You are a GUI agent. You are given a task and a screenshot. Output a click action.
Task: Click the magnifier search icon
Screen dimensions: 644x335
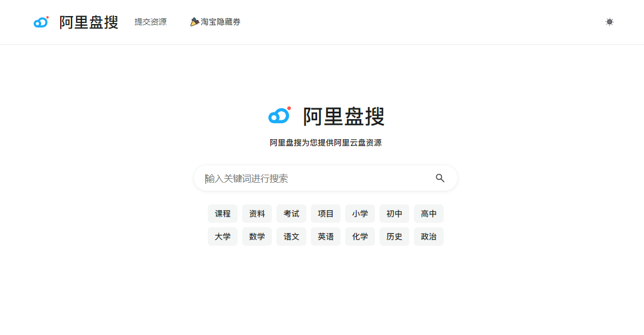(x=440, y=178)
